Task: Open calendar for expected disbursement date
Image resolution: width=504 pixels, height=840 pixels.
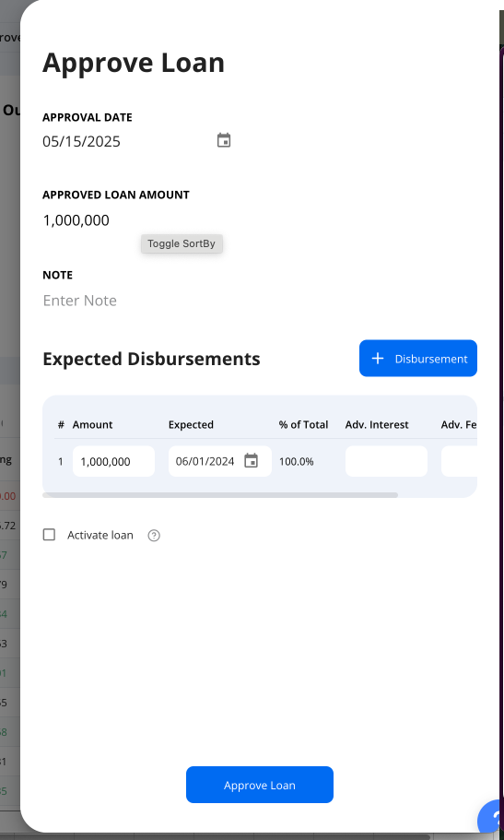Action: (x=251, y=461)
